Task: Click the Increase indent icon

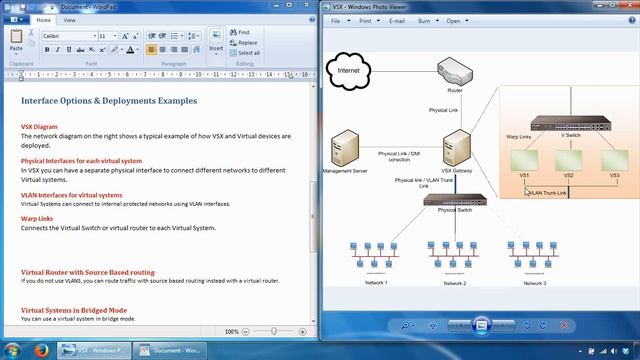Action: pyautogui.click(x=162, y=36)
